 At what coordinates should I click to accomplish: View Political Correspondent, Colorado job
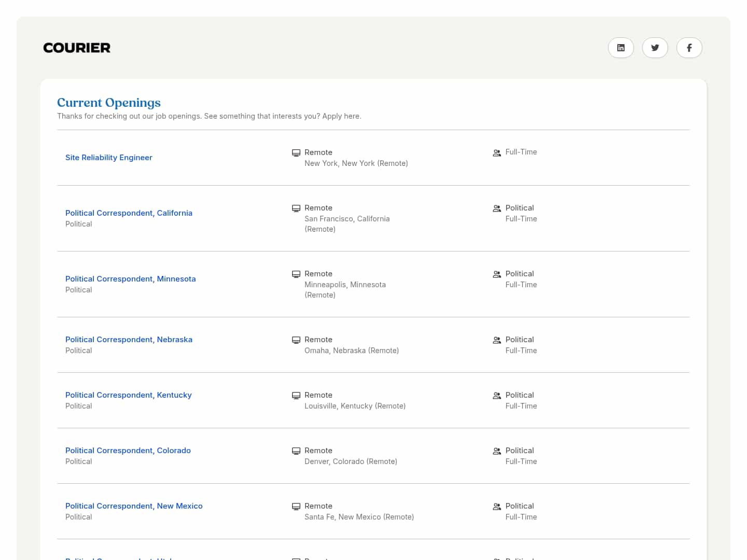click(x=128, y=451)
